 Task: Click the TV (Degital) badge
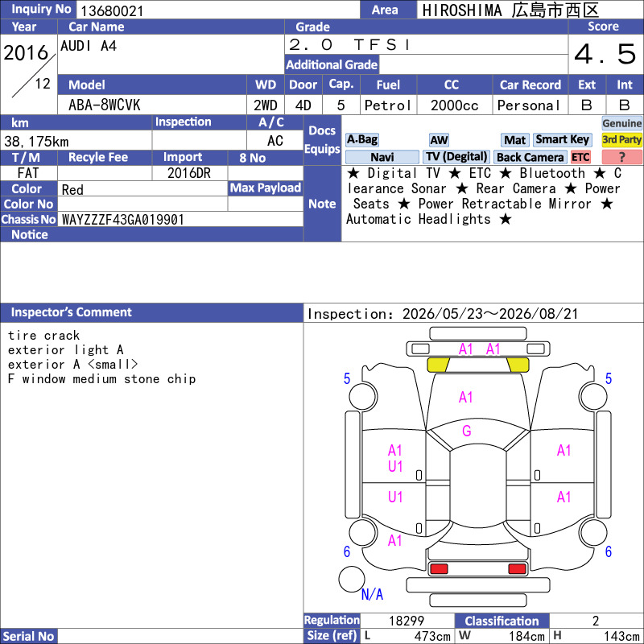[456, 157]
